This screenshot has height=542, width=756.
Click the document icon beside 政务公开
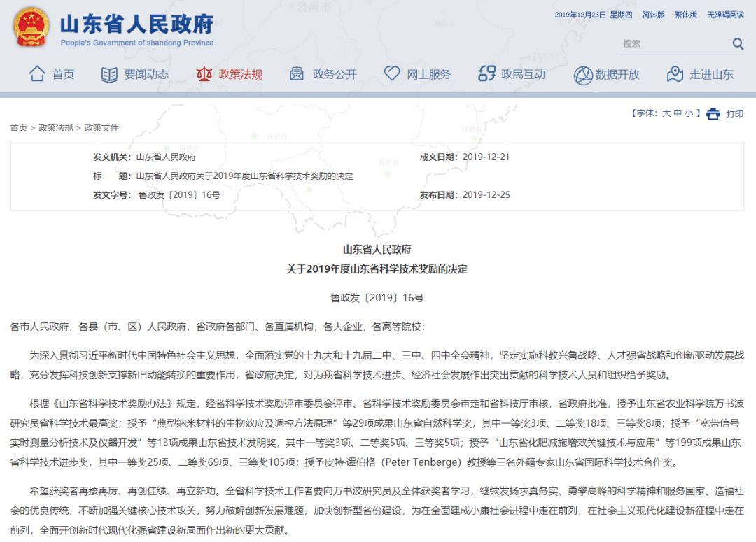point(297,73)
